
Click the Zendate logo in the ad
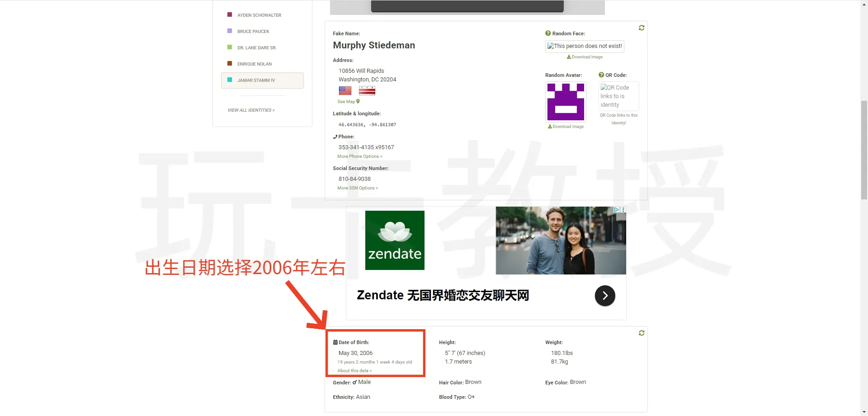[x=395, y=241]
